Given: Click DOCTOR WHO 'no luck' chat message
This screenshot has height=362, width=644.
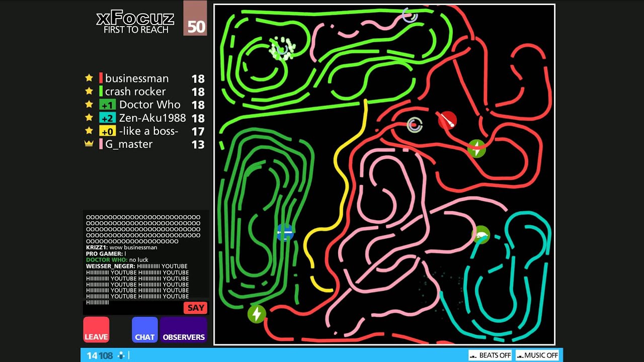Looking at the screenshot, I should coord(117,260).
